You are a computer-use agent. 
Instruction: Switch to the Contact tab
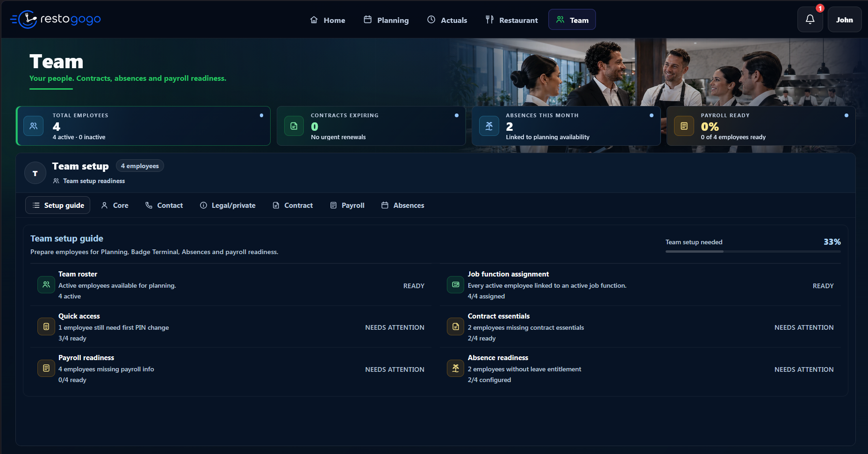(x=164, y=205)
